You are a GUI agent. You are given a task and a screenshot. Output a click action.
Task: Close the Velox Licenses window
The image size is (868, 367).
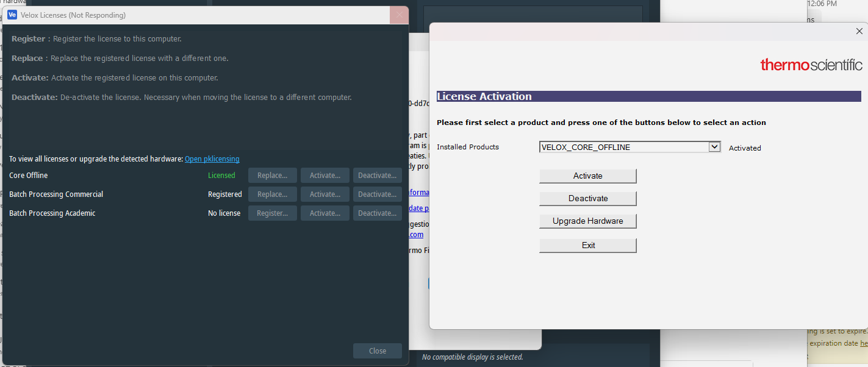click(400, 15)
